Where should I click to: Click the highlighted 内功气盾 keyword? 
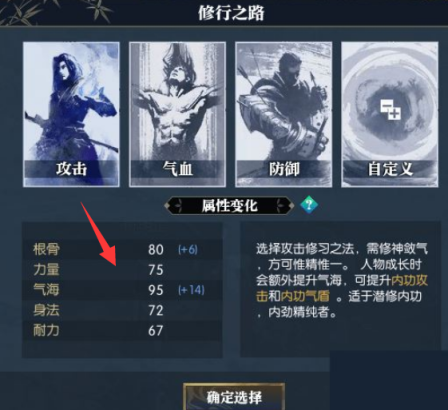point(305,296)
